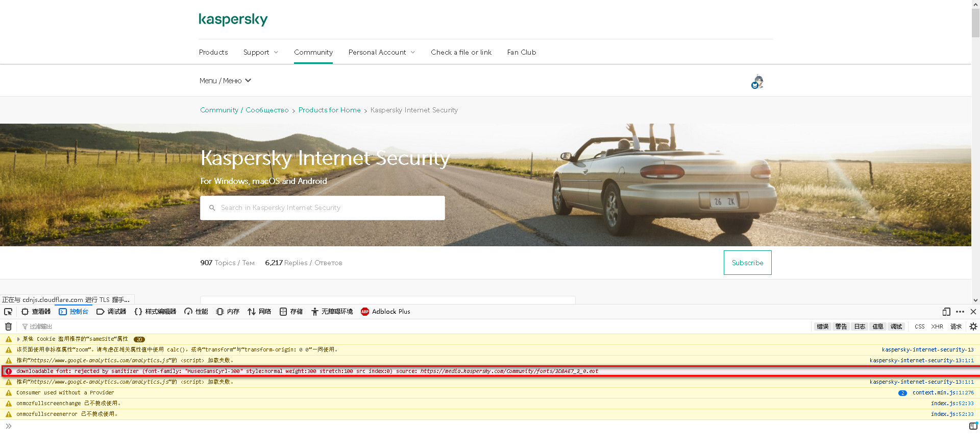Click the user avatar icon

coord(757,82)
